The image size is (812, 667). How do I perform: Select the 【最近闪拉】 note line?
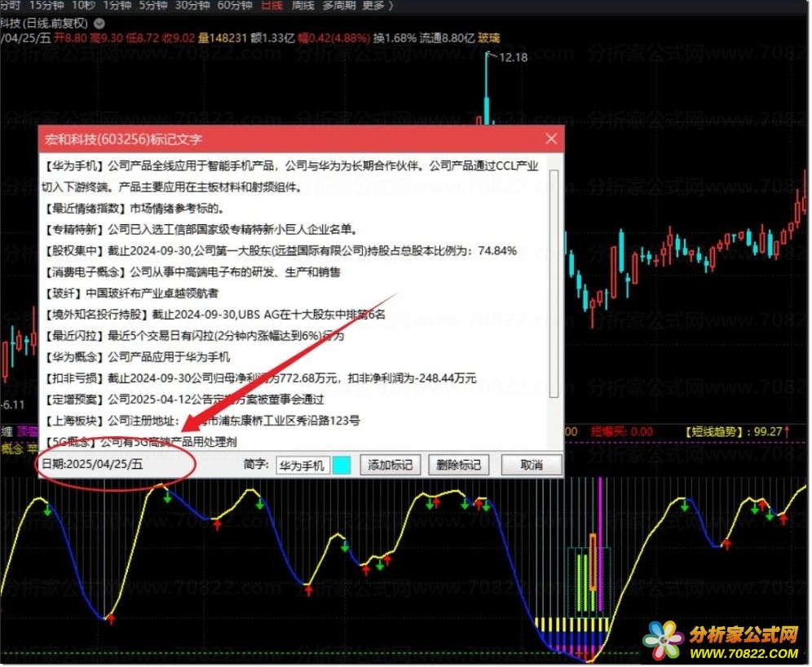click(194, 336)
